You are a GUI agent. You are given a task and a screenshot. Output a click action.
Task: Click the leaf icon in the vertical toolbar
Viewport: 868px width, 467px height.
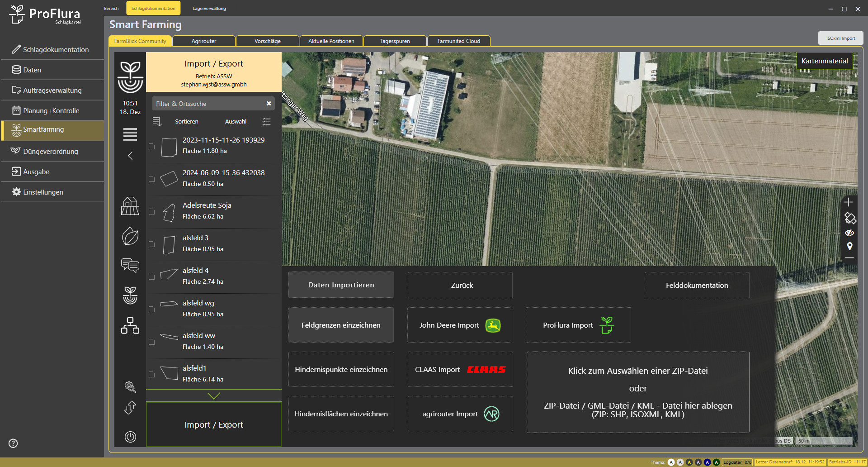click(x=130, y=236)
